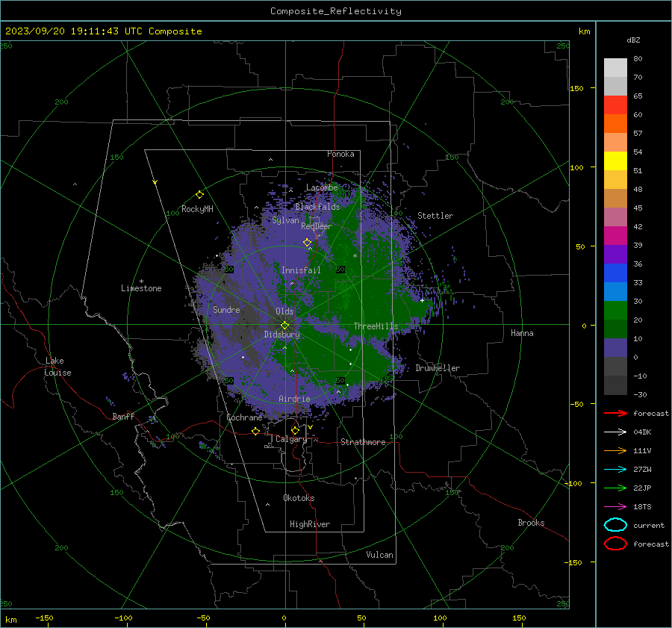Screen dimensions: 672x628
Task: Click the Composite_Reflectivity title text
Action: (x=336, y=11)
